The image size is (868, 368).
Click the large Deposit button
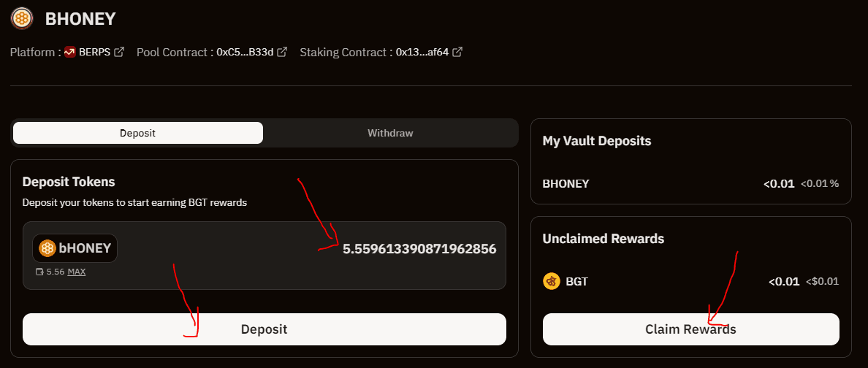tap(264, 329)
